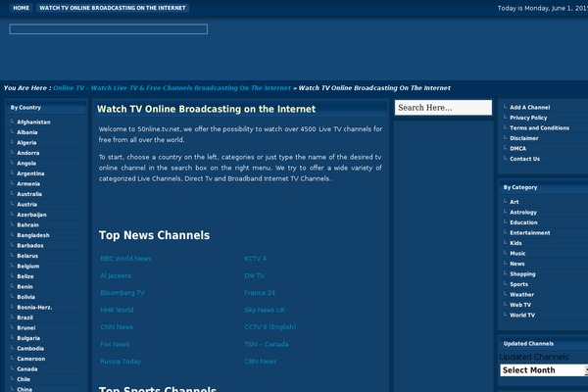Select Armenia in the country list
The width and height of the screenshot is (588, 392).
pos(28,184)
